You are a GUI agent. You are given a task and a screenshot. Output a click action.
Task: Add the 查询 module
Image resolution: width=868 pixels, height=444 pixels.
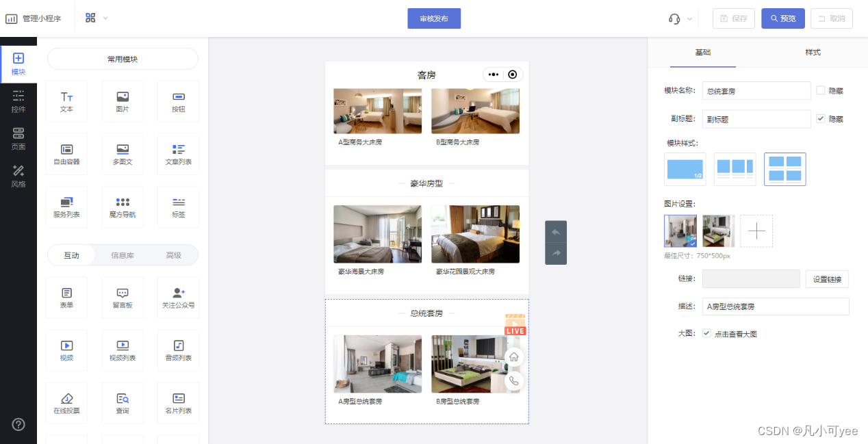pyautogui.click(x=123, y=403)
